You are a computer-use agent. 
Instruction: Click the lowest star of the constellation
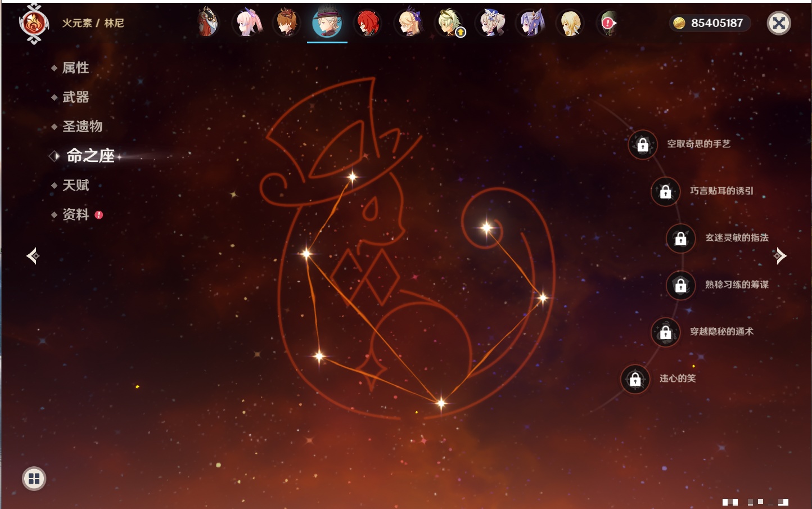click(441, 403)
